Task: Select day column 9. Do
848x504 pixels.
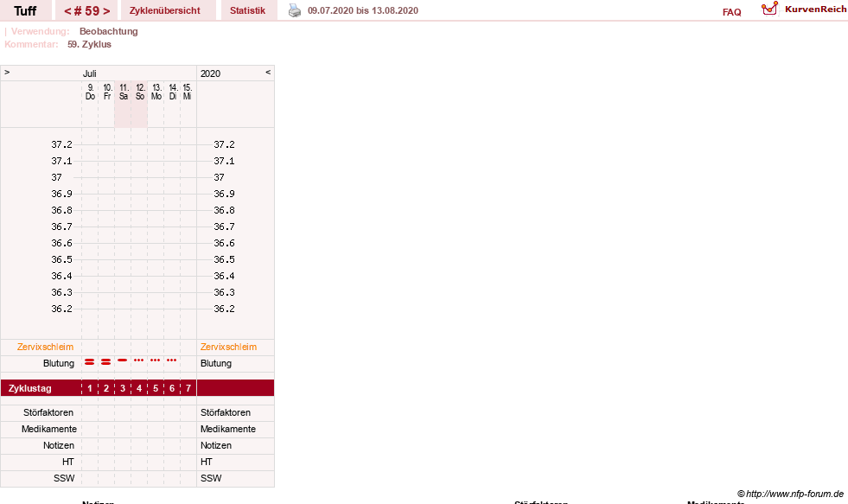Action: [90, 92]
